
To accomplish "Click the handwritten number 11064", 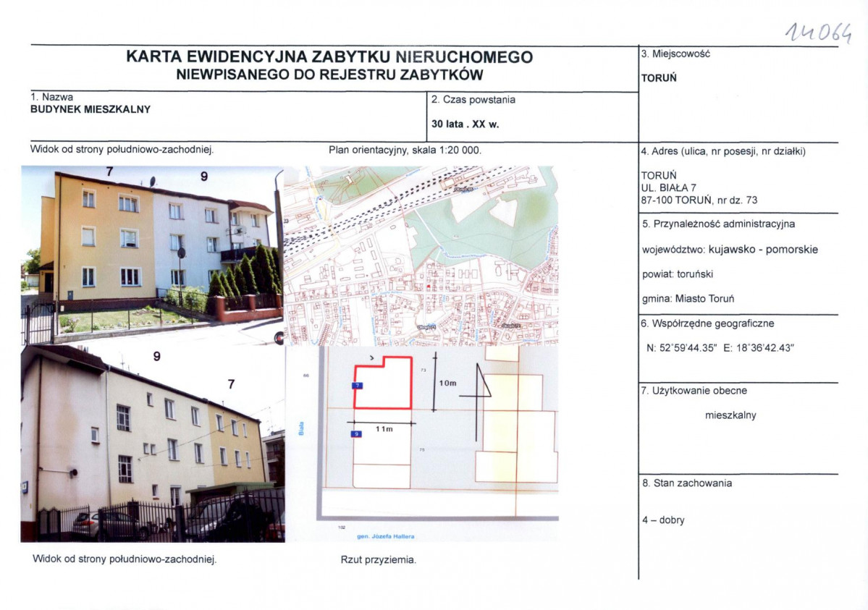I will pos(817,33).
